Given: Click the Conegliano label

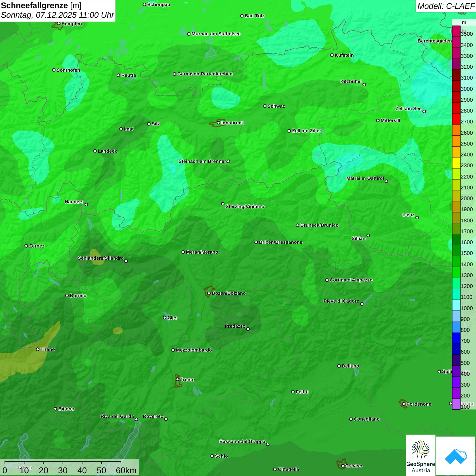Looking at the screenshot, I should coord(367,419).
